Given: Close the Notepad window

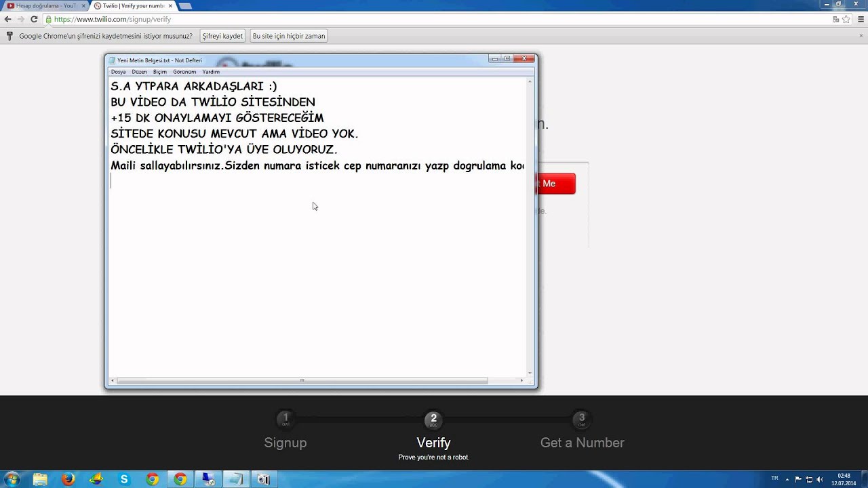Looking at the screenshot, I should 524,59.
